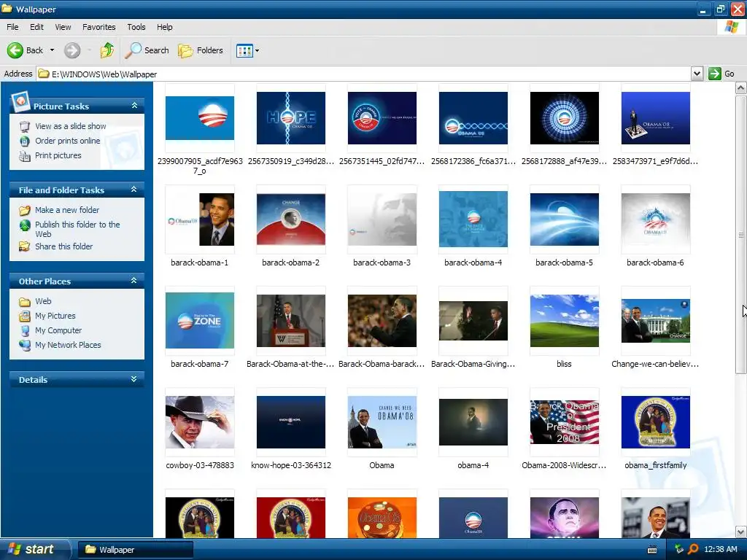747x560 pixels.
Task: Click the Print pictures printer icon
Action: coord(25,156)
